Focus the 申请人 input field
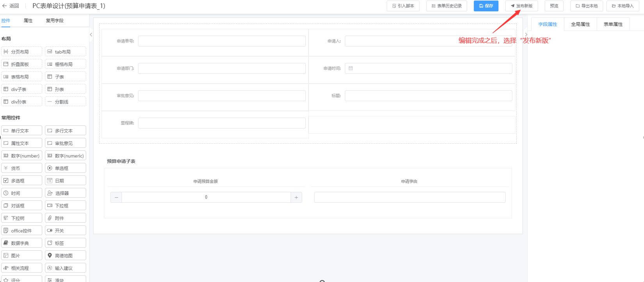 click(428, 41)
